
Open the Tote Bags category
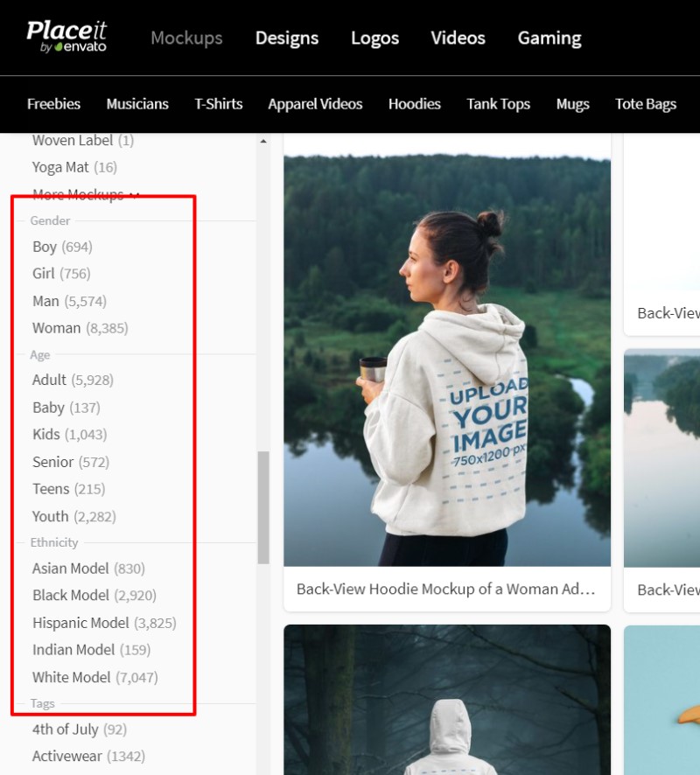coord(646,104)
